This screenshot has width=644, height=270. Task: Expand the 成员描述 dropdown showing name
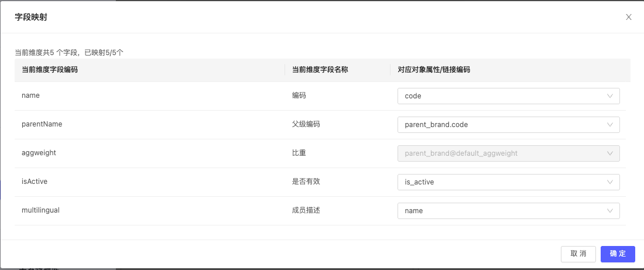click(508, 211)
